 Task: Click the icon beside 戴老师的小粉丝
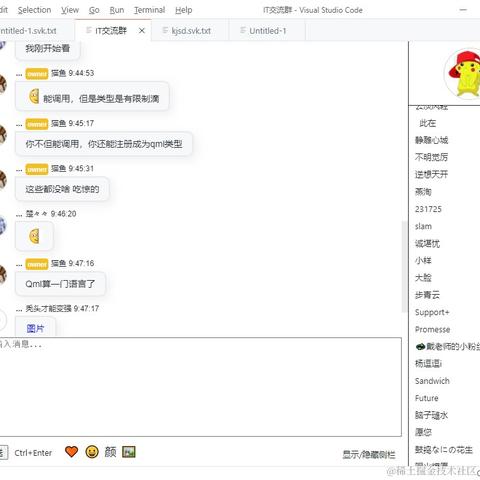click(420, 347)
